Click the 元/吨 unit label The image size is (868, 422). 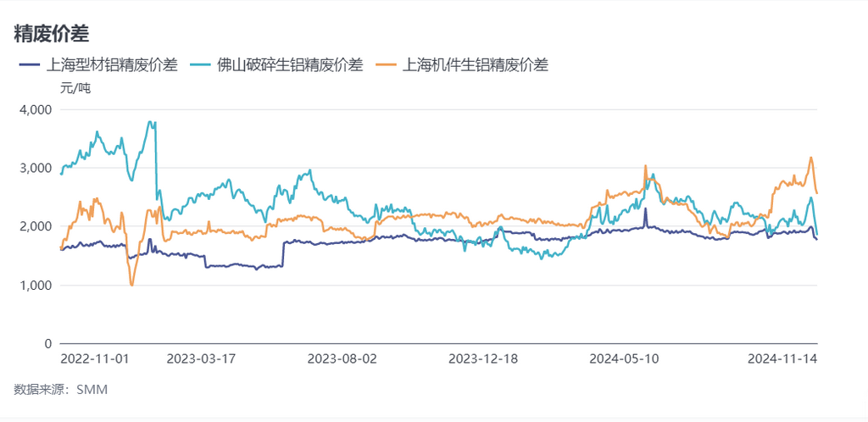point(75,88)
